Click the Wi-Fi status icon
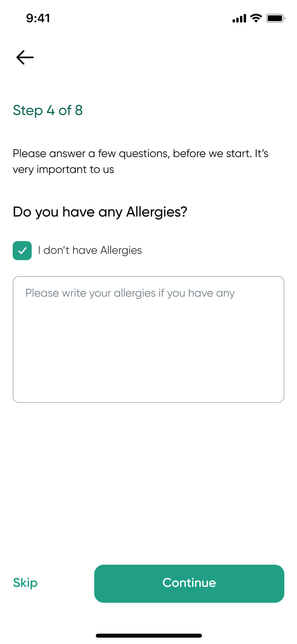Screen dimensions: 297x644 point(256,18)
